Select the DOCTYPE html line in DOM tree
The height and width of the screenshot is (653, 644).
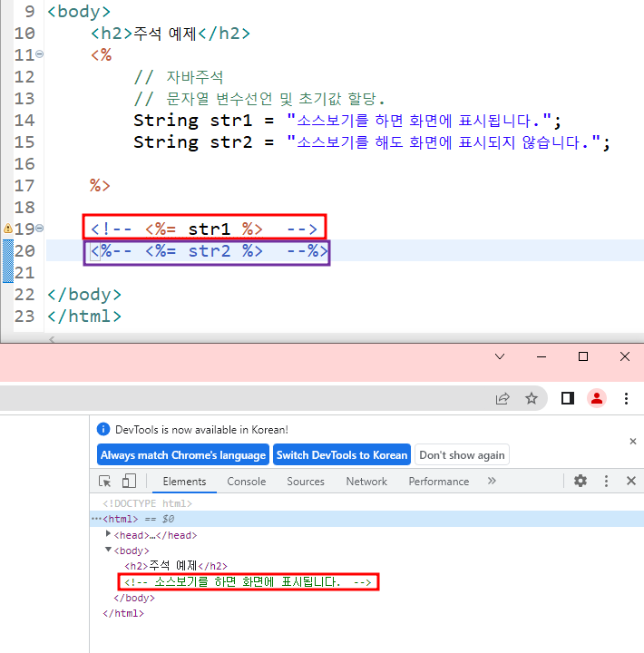point(148,503)
